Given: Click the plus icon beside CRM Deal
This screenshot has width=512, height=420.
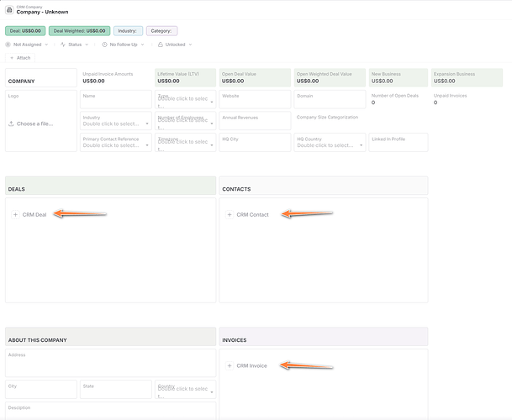Looking at the screenshot, I should tap(16, 215).
